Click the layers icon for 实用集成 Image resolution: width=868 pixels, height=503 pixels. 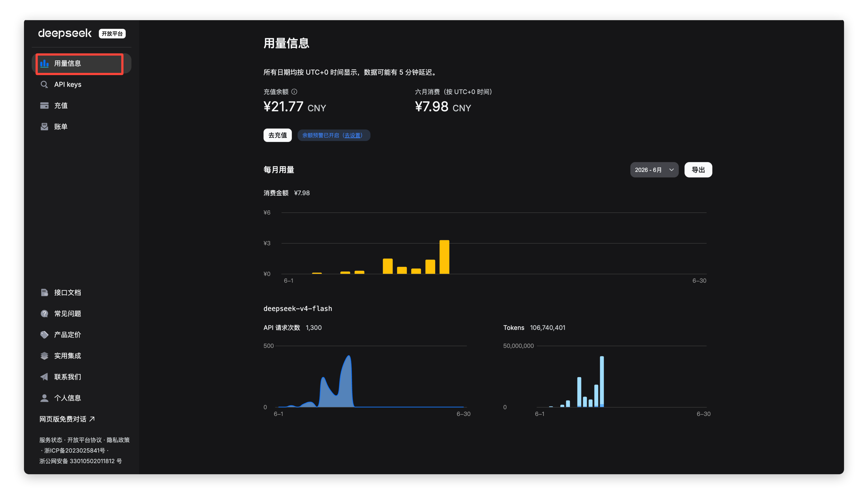pos(44,356)
